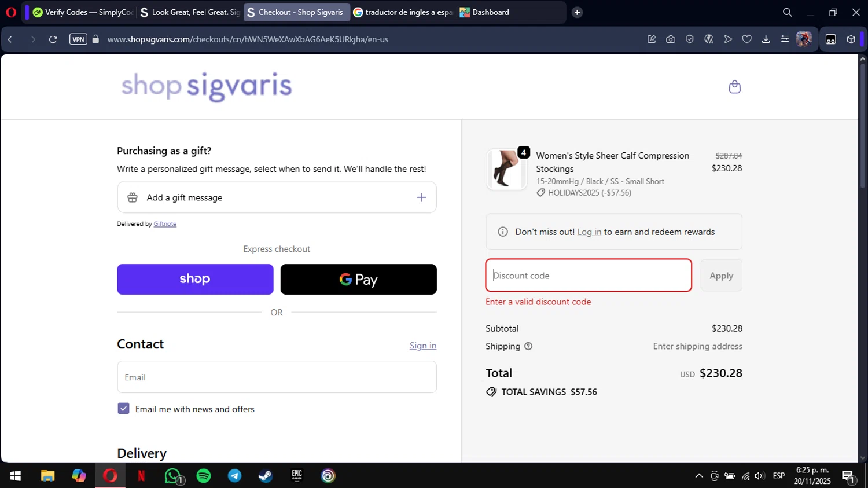Click the Email input field
This screenshot has height=488, width=868.
click(x=277, y=377)
